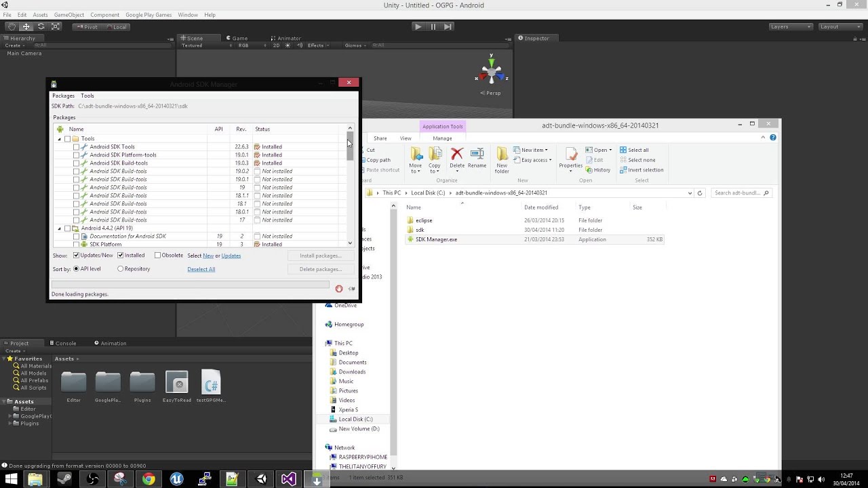The height and width of the screenshot is (488, 868).
Task: Switch to the Console tab
Action: tap(62, 343)
